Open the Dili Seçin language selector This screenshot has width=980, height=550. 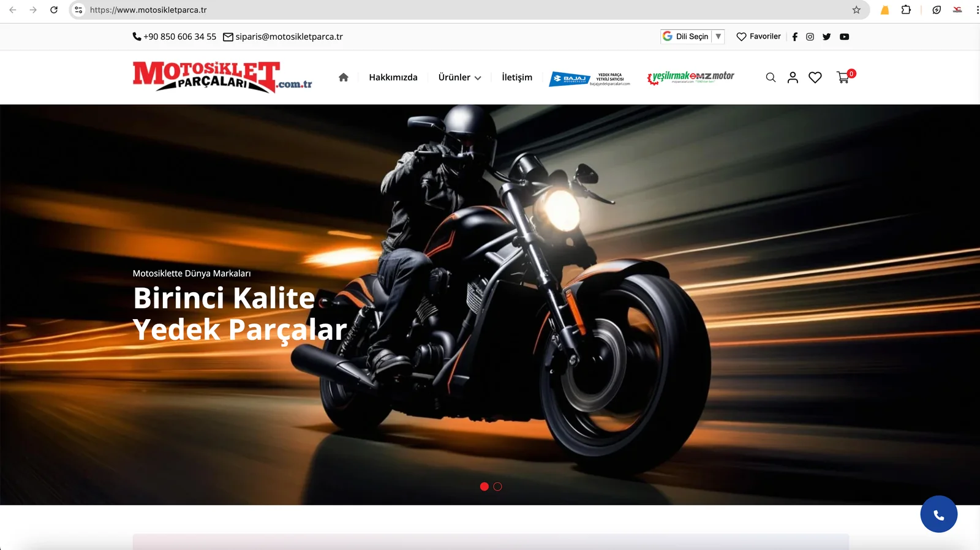[x=693, y=37]
